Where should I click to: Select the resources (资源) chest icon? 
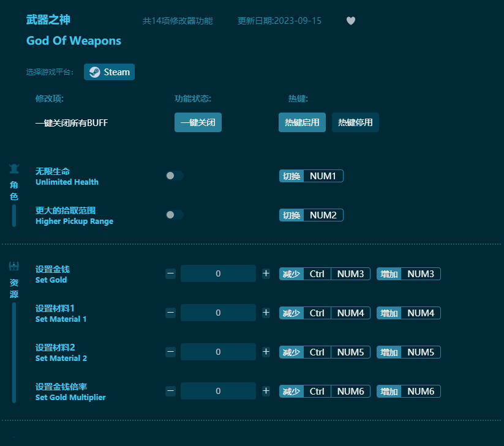13,266
